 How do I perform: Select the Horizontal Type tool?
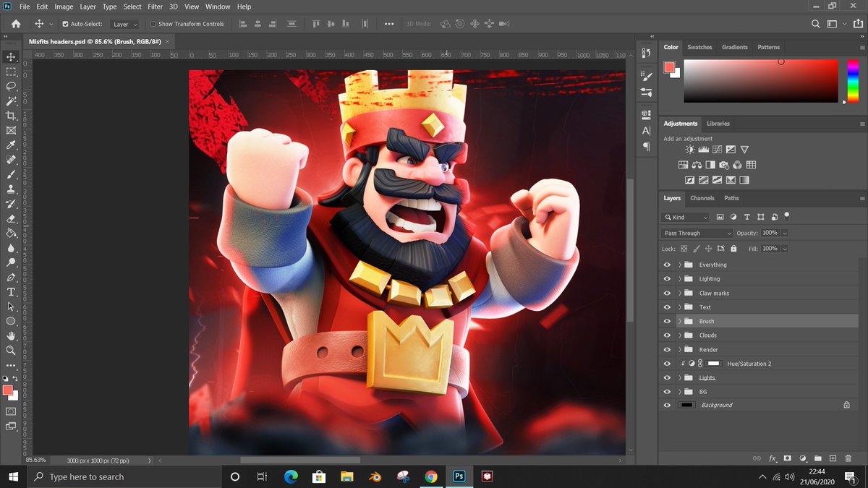pos(11,292)
